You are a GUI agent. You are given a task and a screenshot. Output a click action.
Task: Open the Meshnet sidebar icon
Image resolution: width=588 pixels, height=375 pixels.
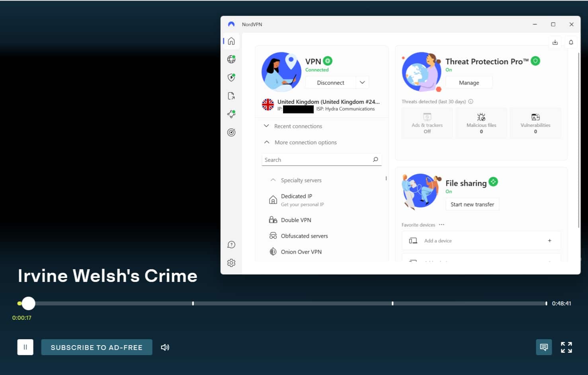coord(231,114)
